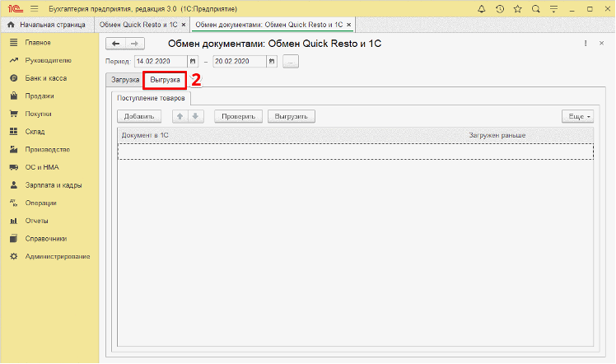This screenshot has width=616, height=364.
Task: Click the Добавить button
Action: coord(139,116)
